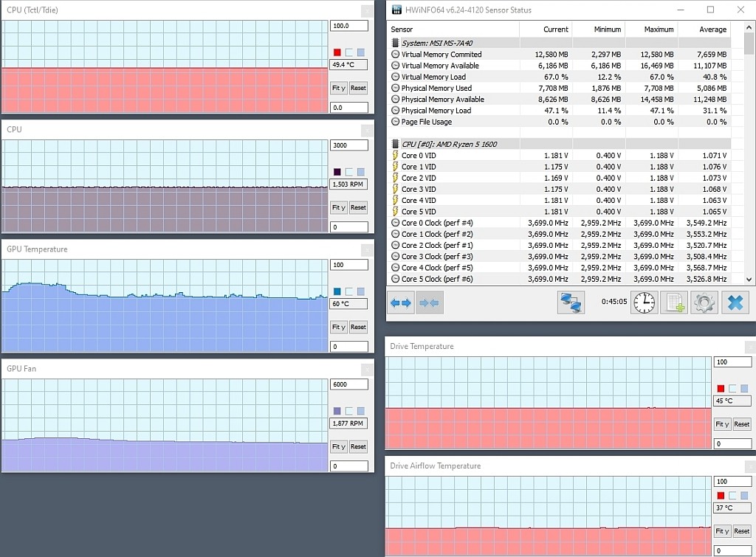
Task: Click the icon beside Virtual Memory Available
Action: 396,66
